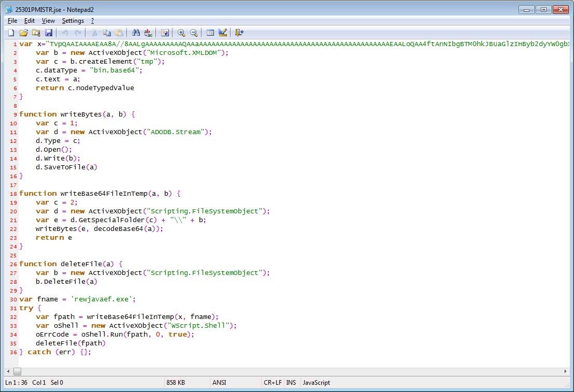The height and width of the screenshot is (392, 574).
Task: Click the horizontal scrollbar left arrow
Action: coord(8,371)
